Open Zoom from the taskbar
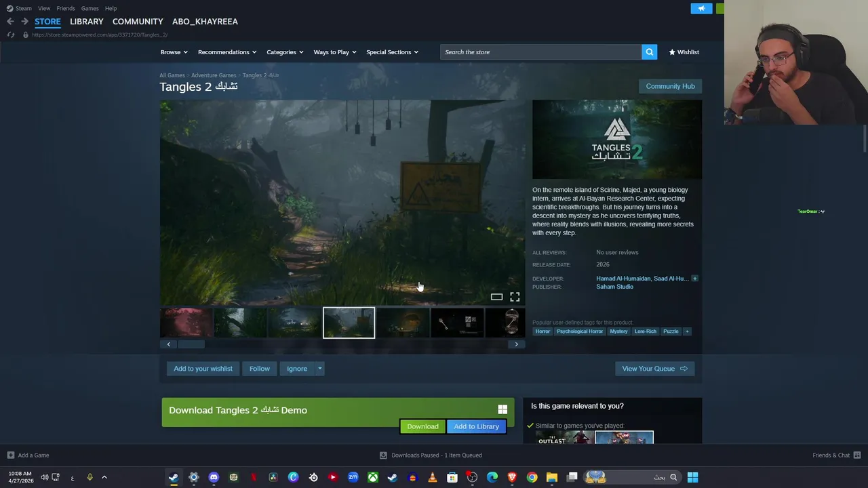This screenshot has width=868, height=488. 353,477
